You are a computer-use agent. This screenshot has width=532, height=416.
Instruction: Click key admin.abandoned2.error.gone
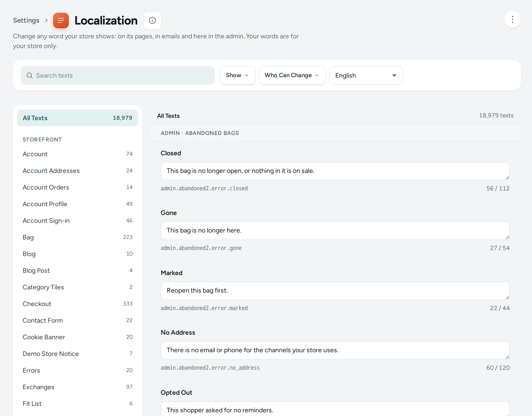(201, 248)
